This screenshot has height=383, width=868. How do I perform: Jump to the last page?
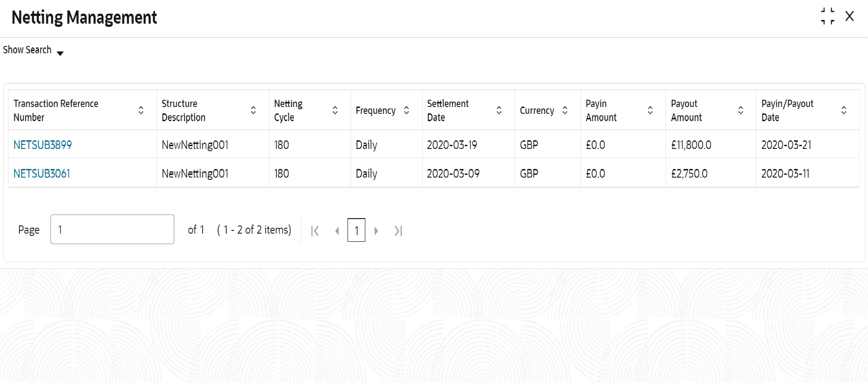pyautogui.click(x=398, y=231)
